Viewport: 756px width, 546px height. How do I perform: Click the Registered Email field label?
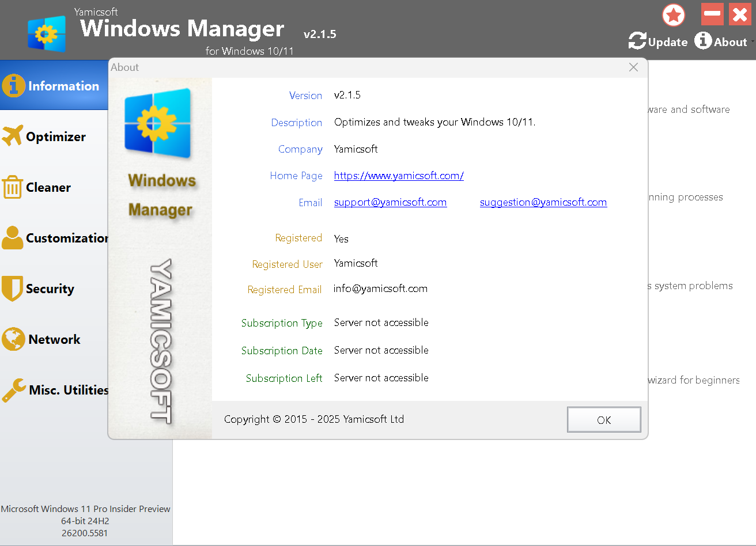point(285,290)
